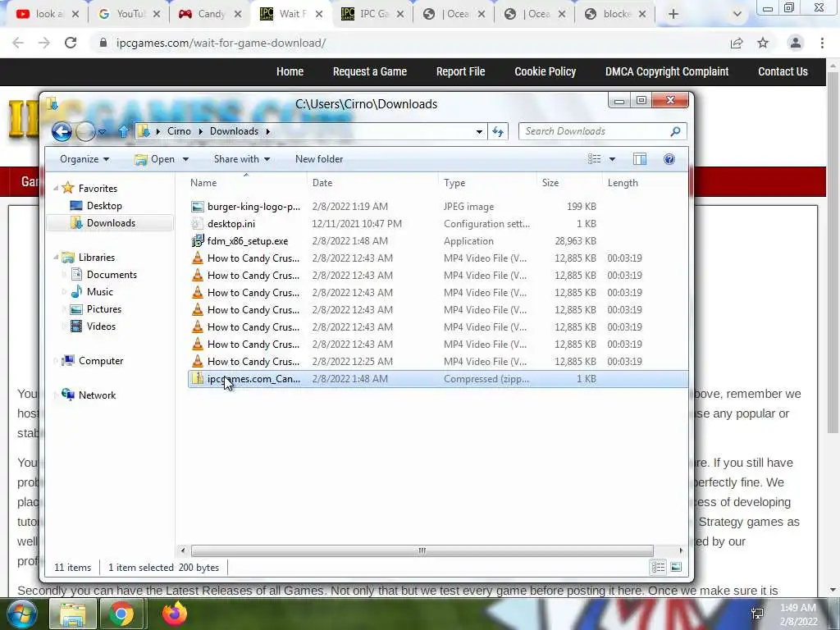Open DMCA Copyright Complaint page
Screen dimensions: 840x630
pos(666,72)
